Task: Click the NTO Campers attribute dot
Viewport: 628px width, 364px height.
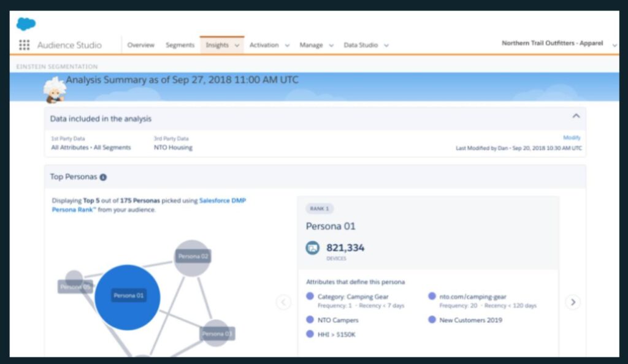Action: click(310, 320)
